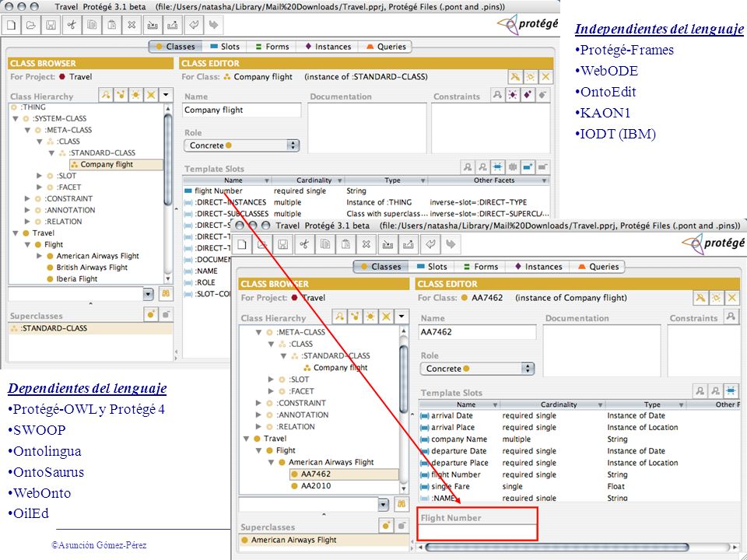Viewport: 747px width, 560px height.
Task: Click the Open Project folder icon in the back window
Action: point(31,25)
